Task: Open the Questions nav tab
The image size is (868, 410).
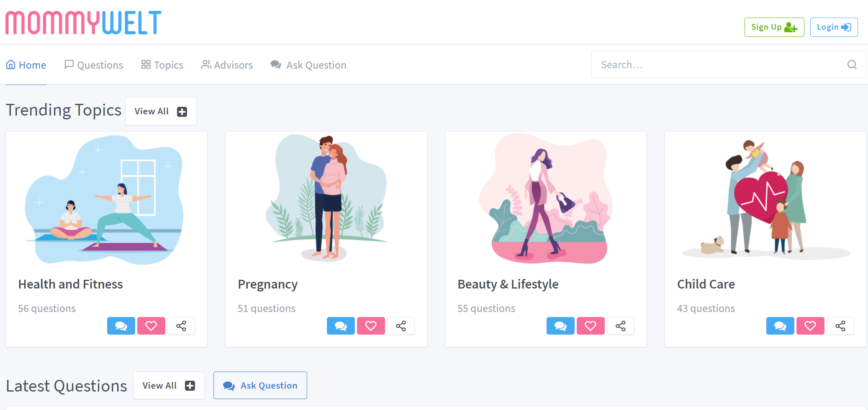Action: 94,65
